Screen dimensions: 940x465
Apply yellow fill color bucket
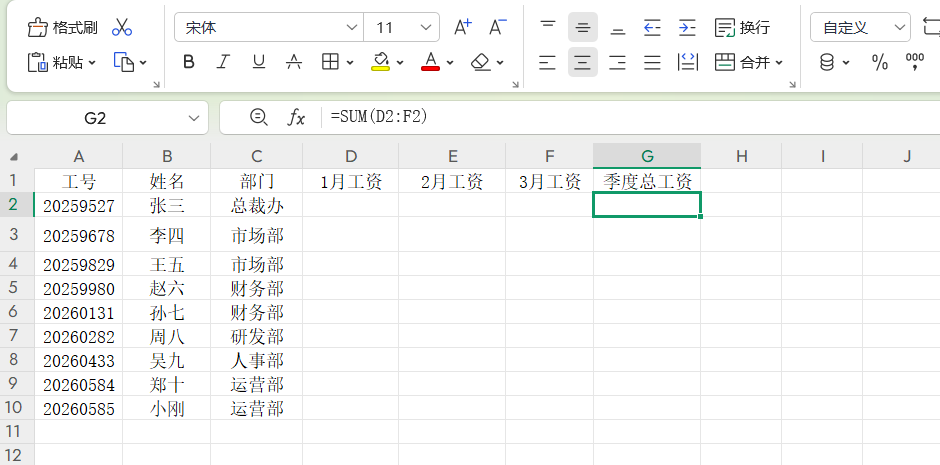coord(381,62)
